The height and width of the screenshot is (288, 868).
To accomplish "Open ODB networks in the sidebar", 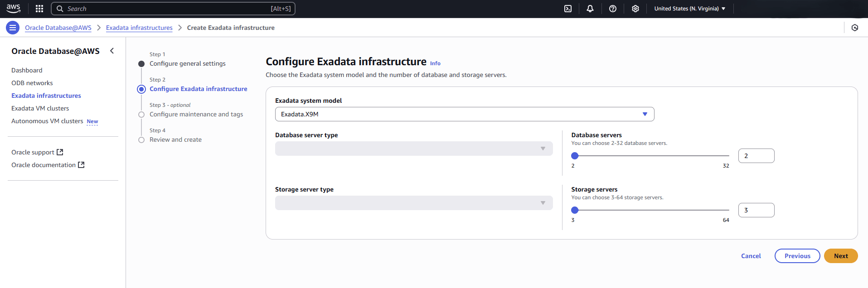I will 32,83.
